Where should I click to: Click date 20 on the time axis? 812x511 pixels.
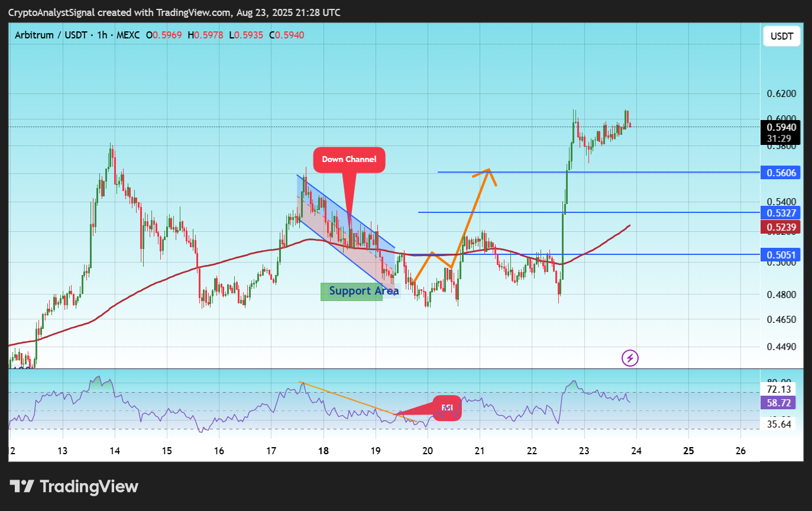(428, 451)
